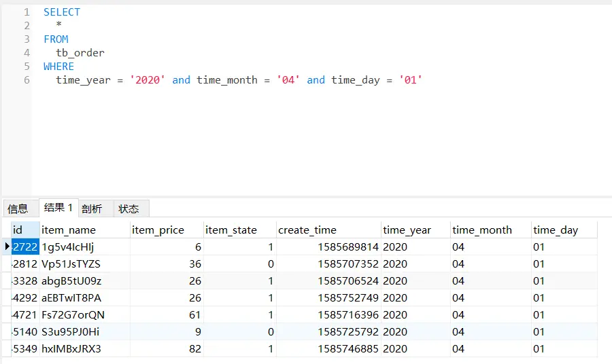
Task: Switch to the 结果 1 tab
Action: pos(58,208)
